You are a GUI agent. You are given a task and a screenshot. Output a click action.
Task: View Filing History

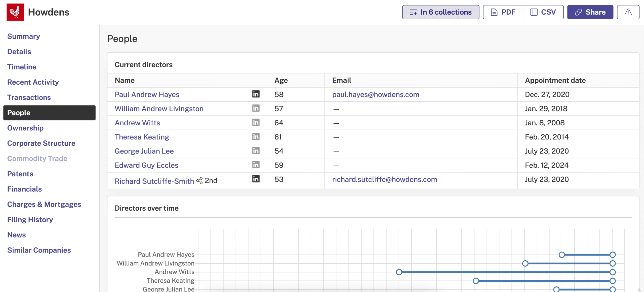click(30, 220)
